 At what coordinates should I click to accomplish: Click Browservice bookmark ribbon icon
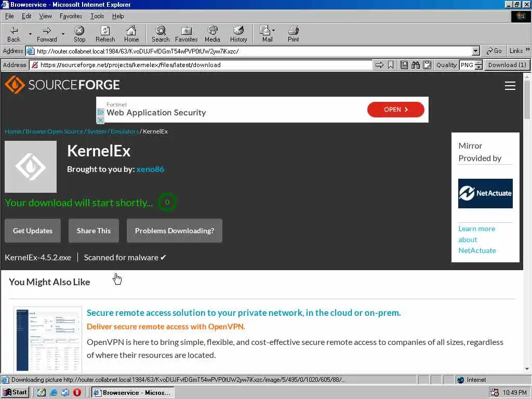click(391, 65)
